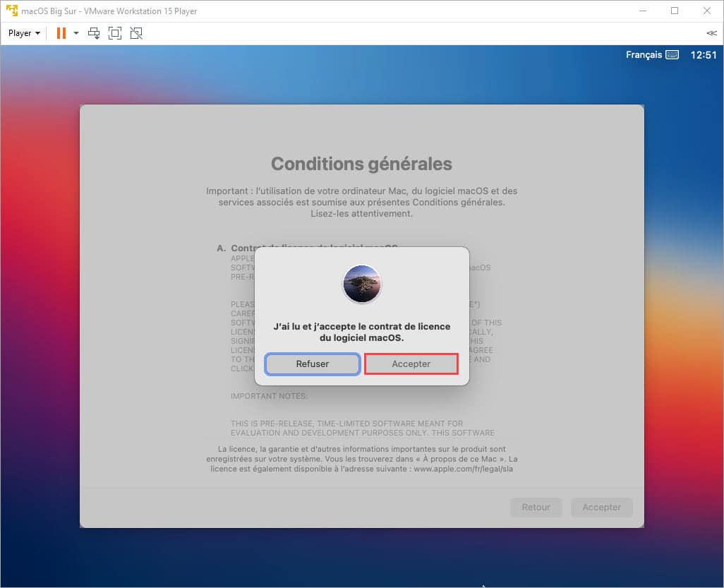Collapse the toolbar using the double chevron
724x588 pixels.
point(711,33)
